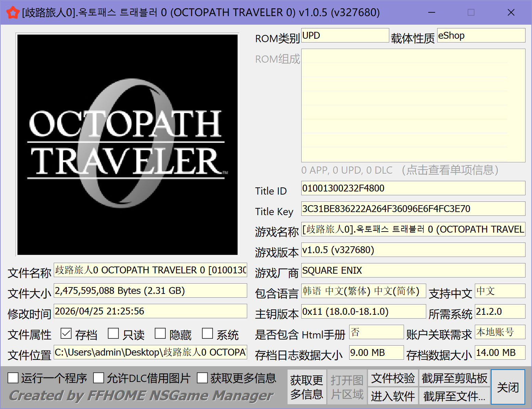Click the 游戏版本 field v1.0.5 (v327680)
The image size is (532, 409).
(x=413, y=250)
